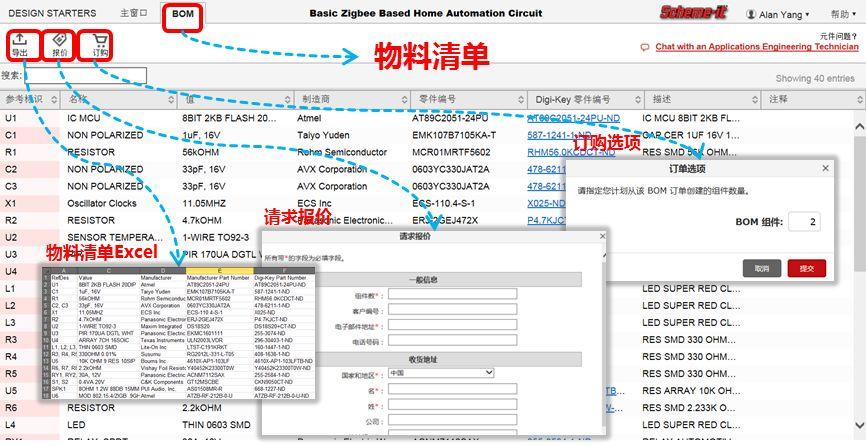The width and height of the screenshot is (866, 446).
Task: Select the BOM tab
Action: 183,14
